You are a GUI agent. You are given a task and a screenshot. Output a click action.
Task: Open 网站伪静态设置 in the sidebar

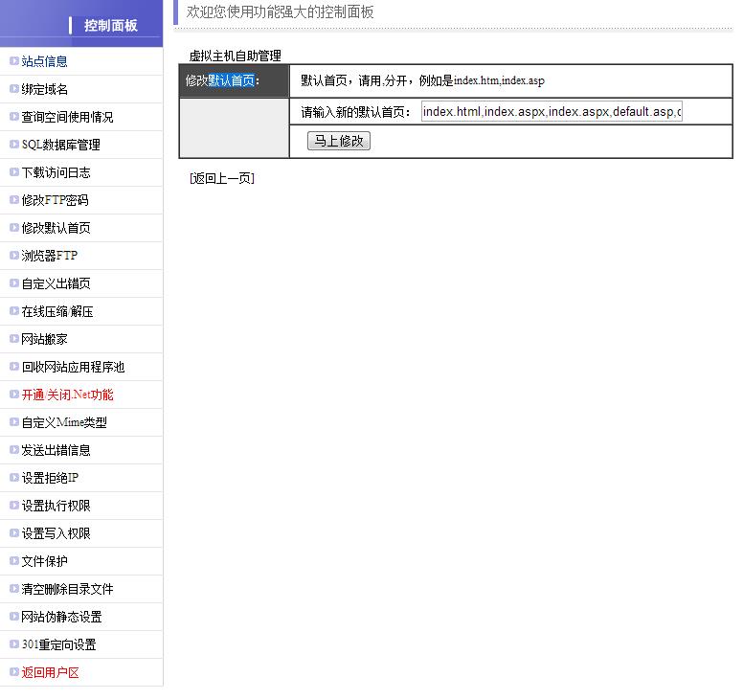(x=61, y=617)
